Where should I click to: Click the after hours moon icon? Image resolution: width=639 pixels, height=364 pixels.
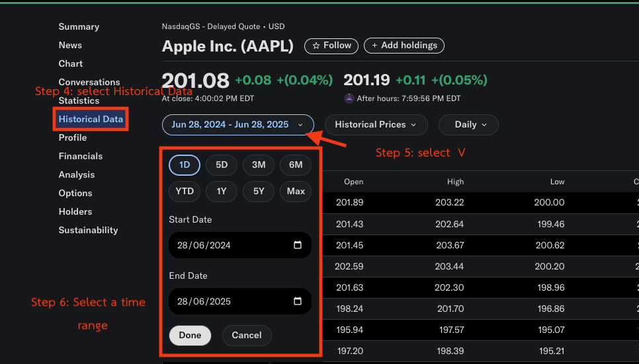click(349, 98)
